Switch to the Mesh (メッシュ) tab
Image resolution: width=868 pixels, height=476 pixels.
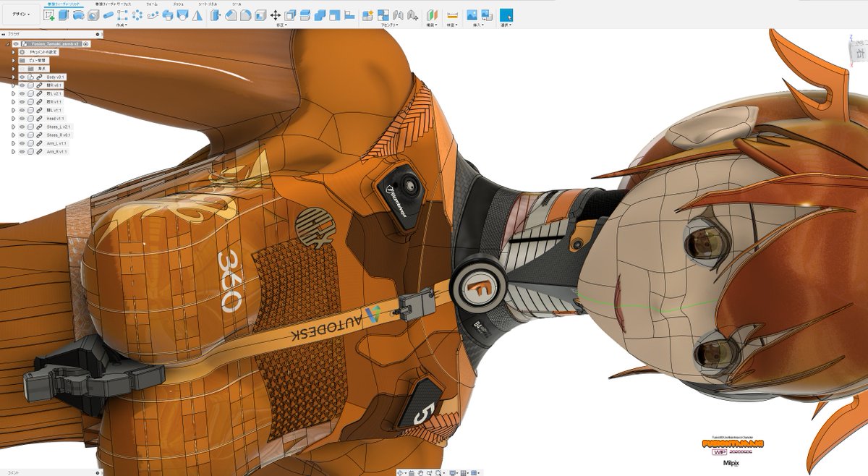click(x=179, y=4)
